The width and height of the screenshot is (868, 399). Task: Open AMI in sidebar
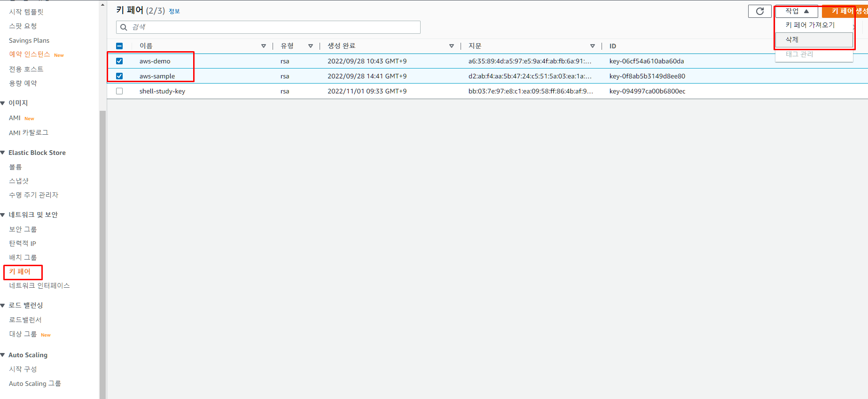point(15,118)
